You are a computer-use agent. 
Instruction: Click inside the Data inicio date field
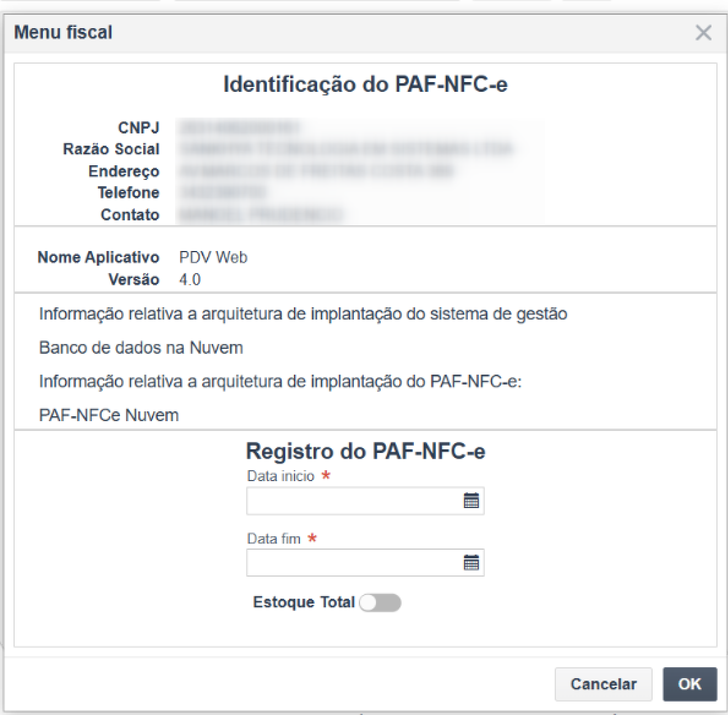(x=353, y=501)
